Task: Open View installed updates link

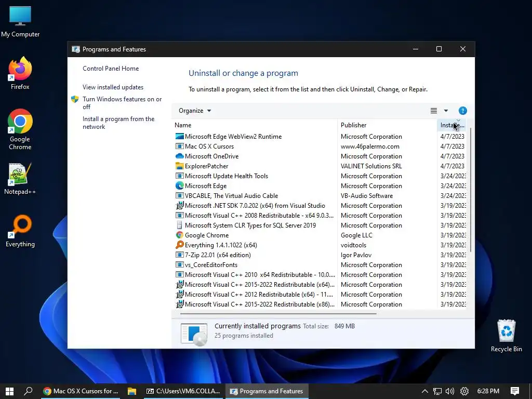Action: [113, 87]
